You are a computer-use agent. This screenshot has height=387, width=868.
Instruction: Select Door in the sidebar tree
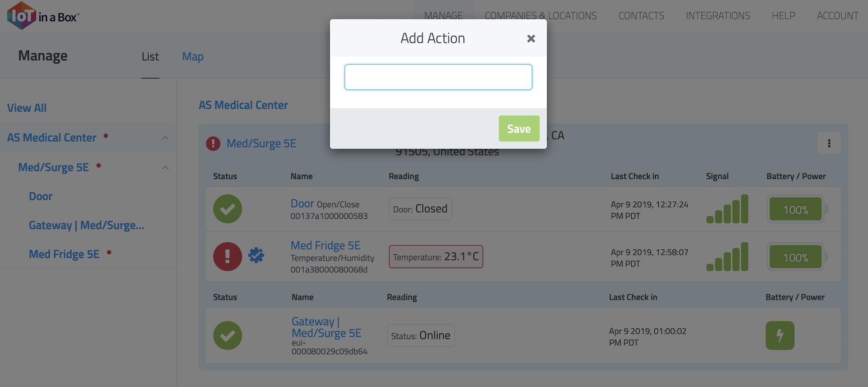click(41, 196)
